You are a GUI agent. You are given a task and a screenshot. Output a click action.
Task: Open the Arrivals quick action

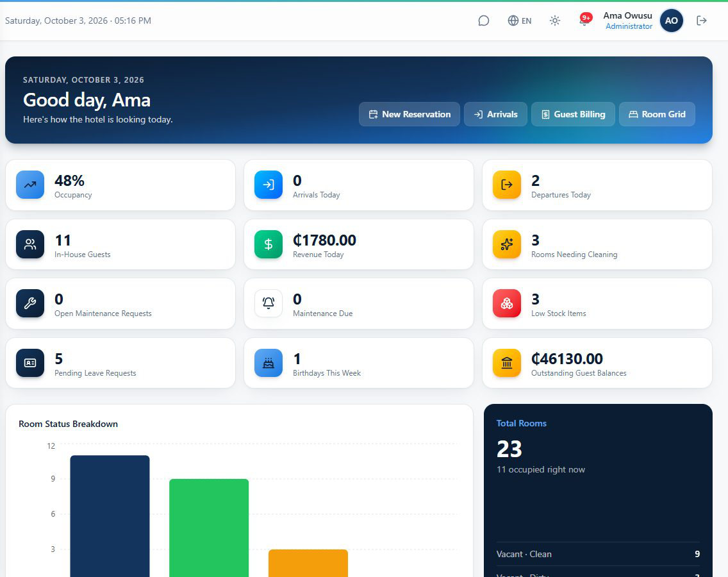pos(495,114)
